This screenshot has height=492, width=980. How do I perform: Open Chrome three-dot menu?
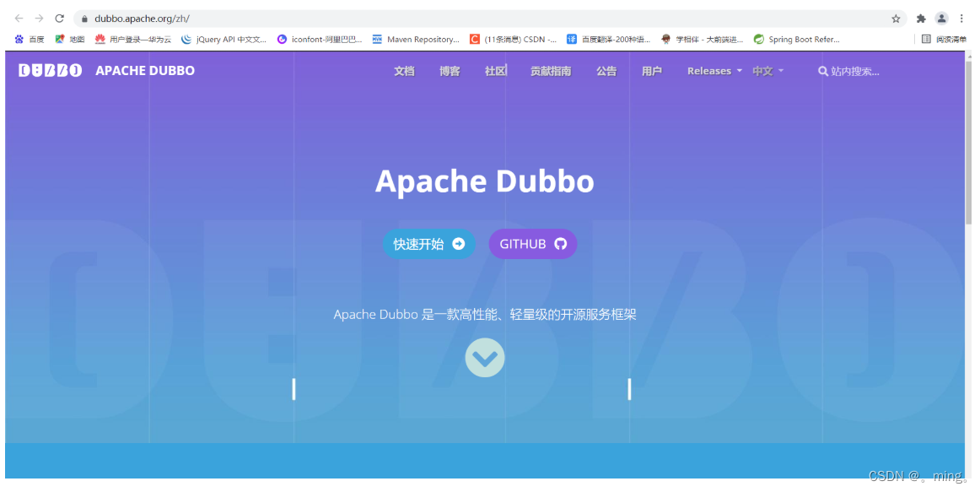(962, 19)
